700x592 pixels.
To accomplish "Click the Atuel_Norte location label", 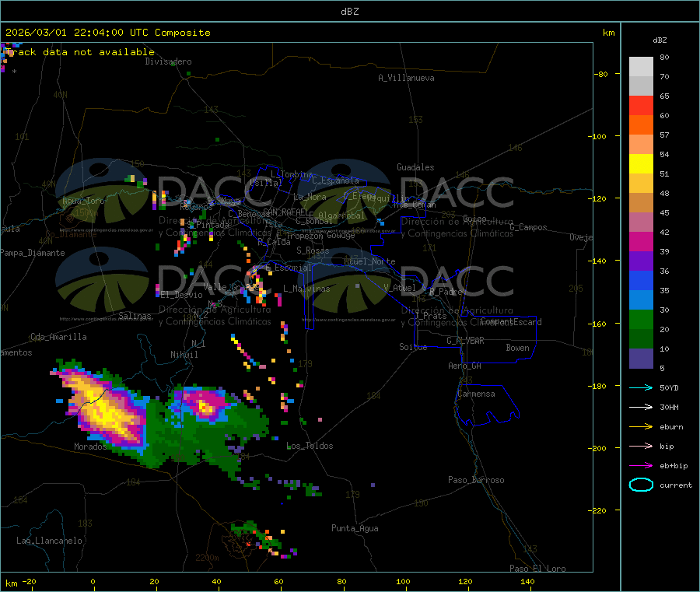I will click(369, 261).
